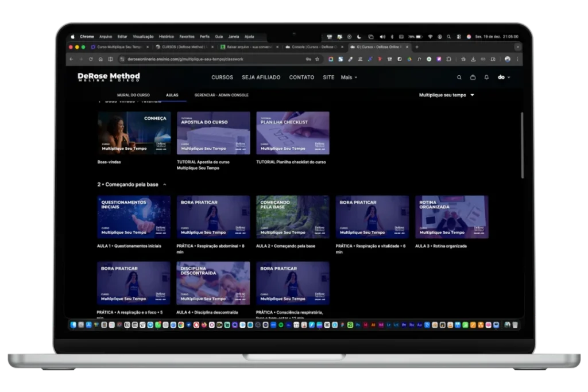Click the volume icon in the menu bar

382,37
